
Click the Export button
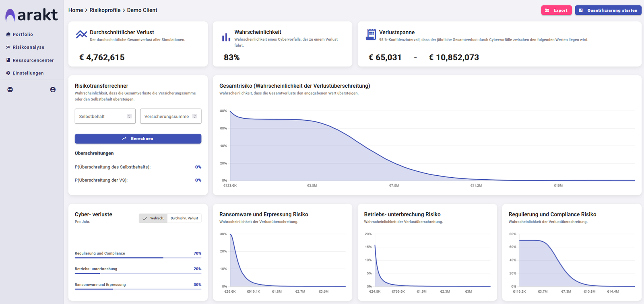[x=556, y=10]
